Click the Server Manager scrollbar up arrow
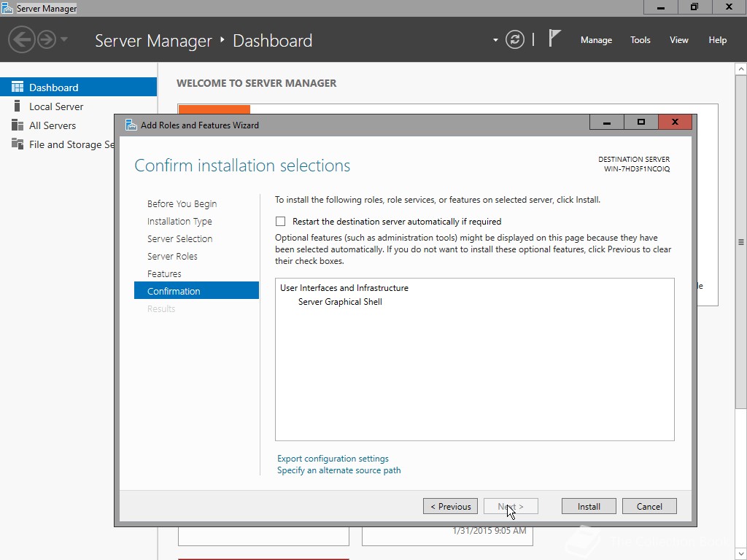The image size is (747, 560). point(741,69)
